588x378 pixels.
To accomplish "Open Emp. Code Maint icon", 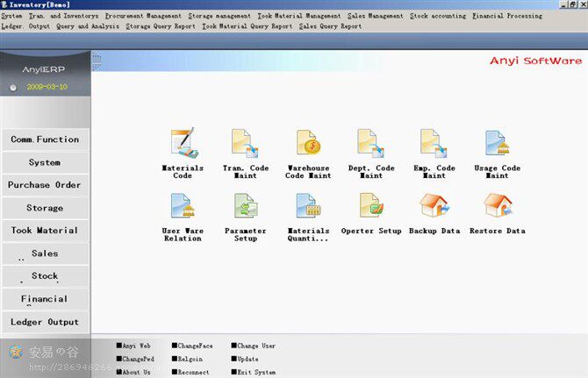I will [x=434, y=143].
